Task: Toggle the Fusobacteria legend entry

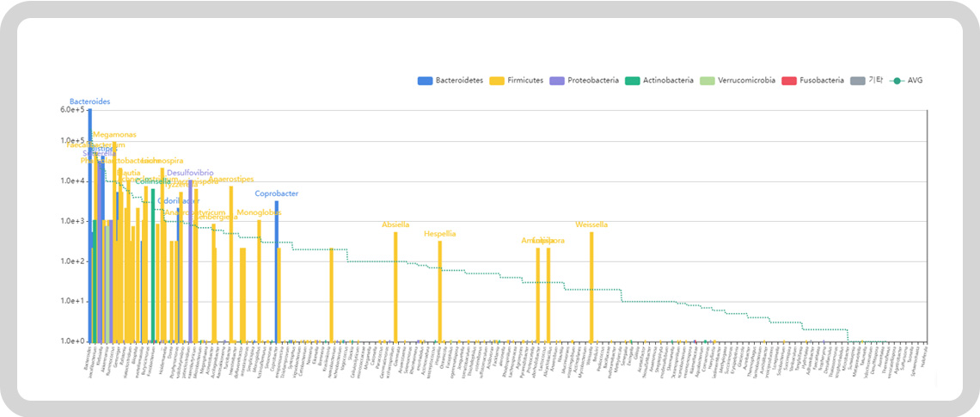Action: tap(813, 81)
